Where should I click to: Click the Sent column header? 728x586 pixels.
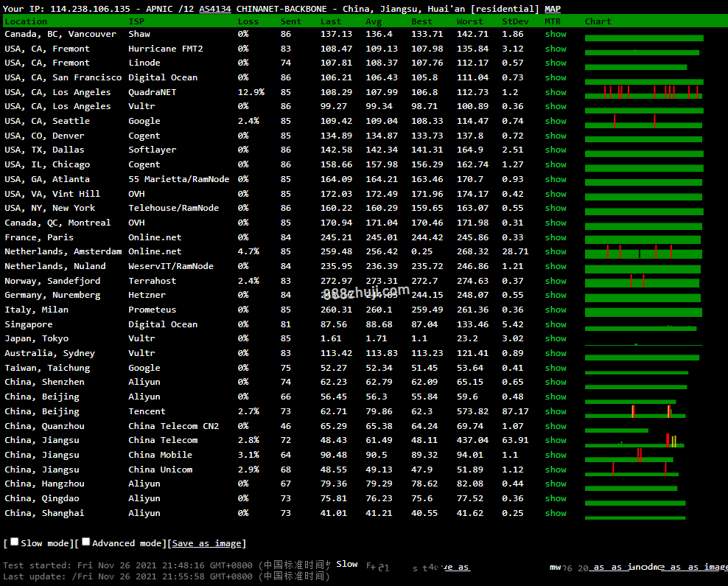click(x=291, y=21)
